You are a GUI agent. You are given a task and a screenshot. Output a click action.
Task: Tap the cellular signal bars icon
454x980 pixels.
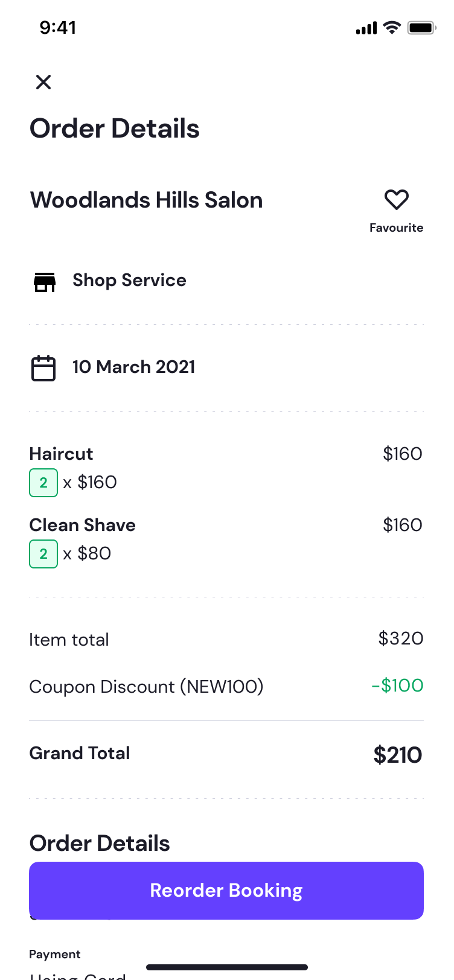click(366, 28)
